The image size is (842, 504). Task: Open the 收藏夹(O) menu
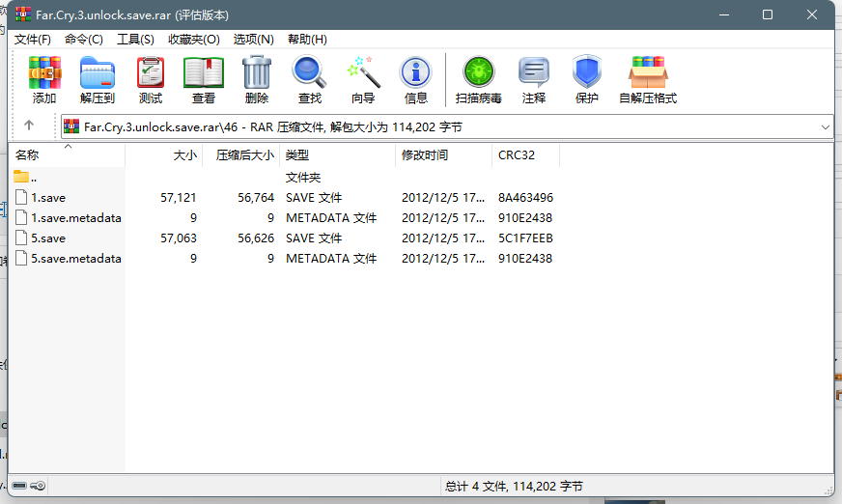194,40
